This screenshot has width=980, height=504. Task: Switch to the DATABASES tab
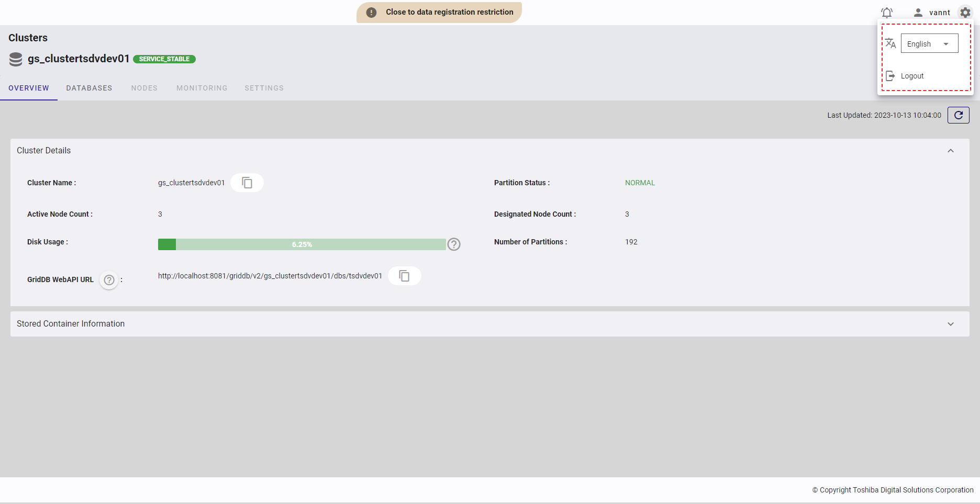tap(89, 88)
